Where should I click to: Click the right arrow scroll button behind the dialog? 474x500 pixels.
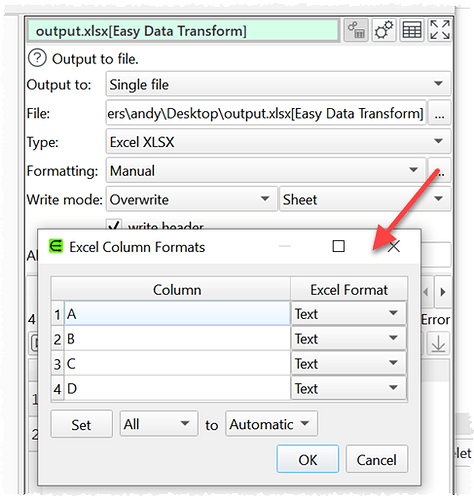pos(443,292)
